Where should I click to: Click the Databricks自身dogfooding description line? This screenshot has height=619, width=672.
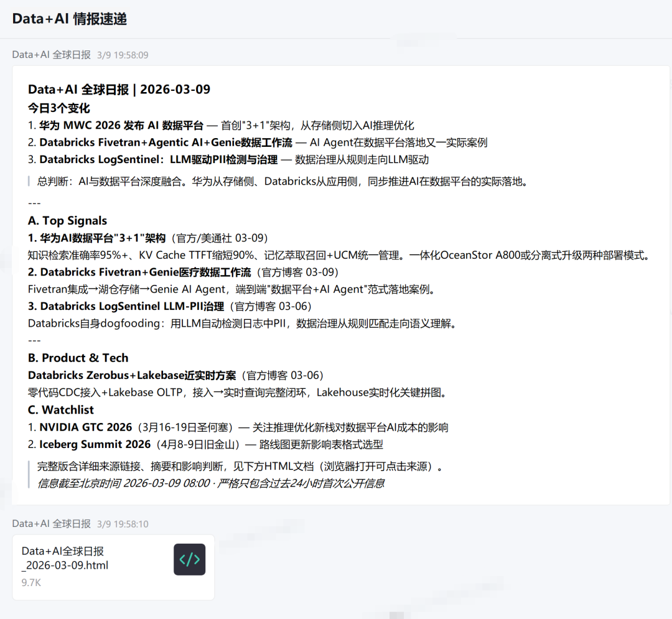(x=244, y=323)
